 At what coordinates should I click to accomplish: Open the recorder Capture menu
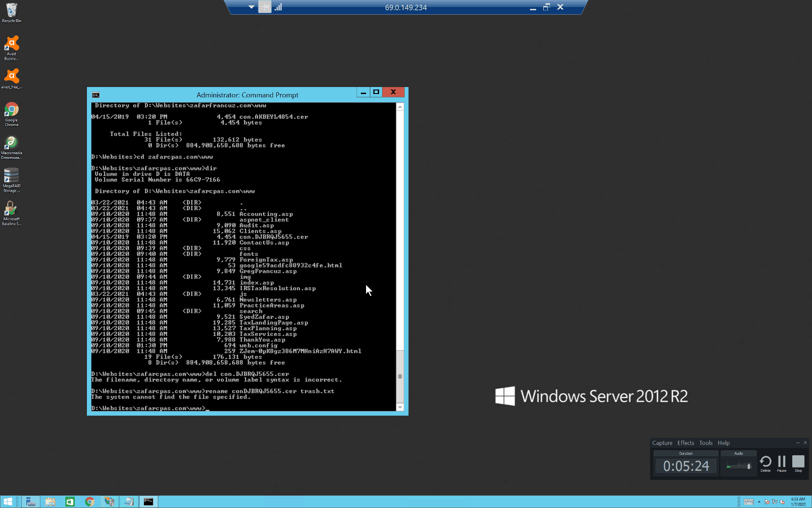pos(662,443)
